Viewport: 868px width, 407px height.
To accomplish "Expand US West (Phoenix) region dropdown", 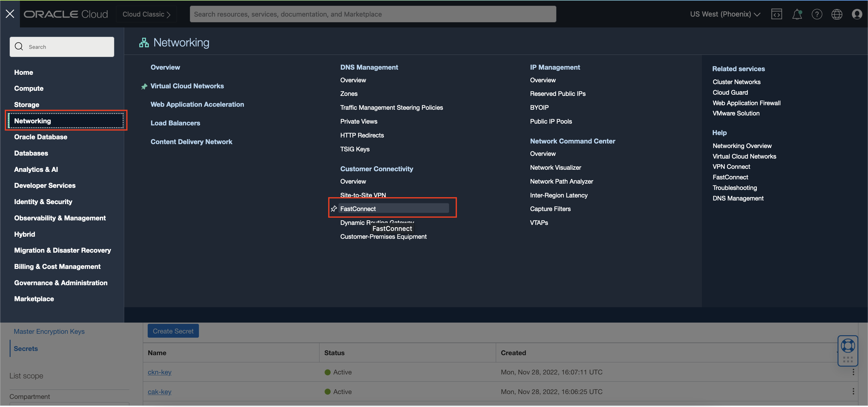I will (x=725, y=14).
